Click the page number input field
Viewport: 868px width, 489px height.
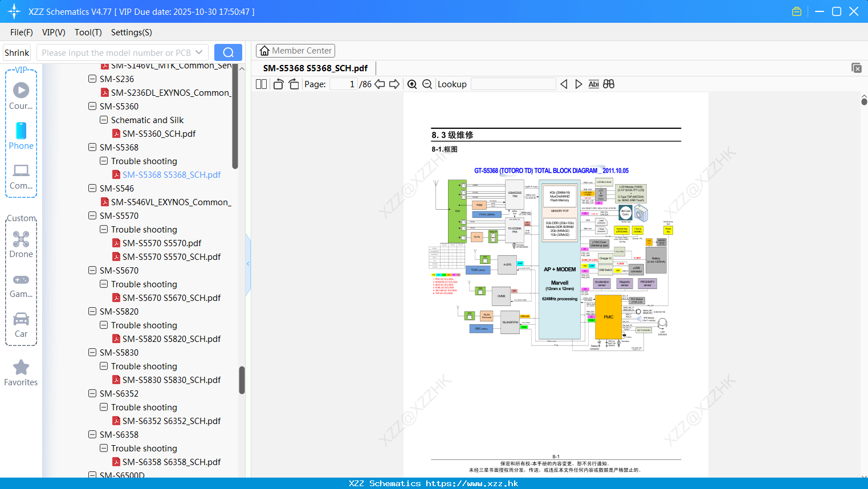[x=344, y=84]
